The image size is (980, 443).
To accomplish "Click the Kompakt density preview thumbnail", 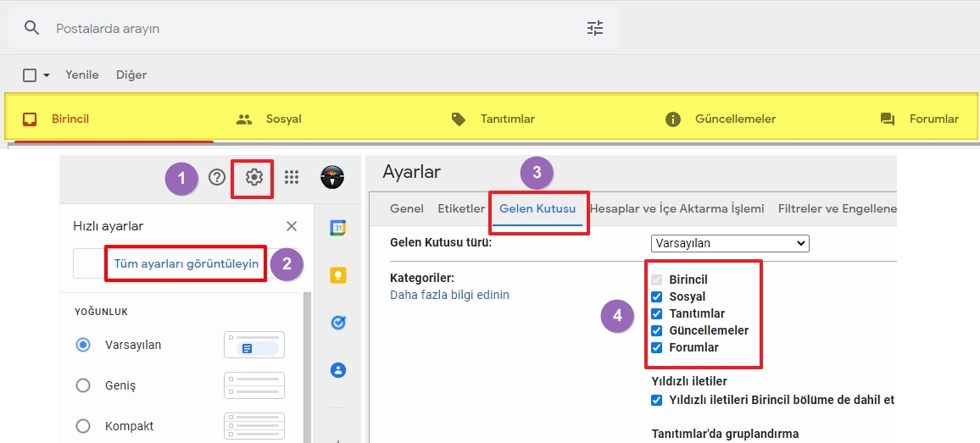I will point(254,426).
